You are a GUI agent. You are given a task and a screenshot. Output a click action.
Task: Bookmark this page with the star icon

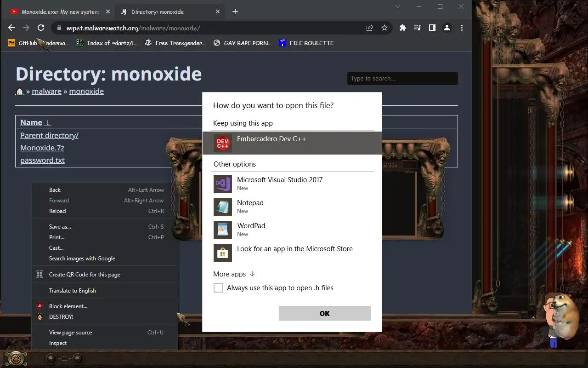[384, 28]
